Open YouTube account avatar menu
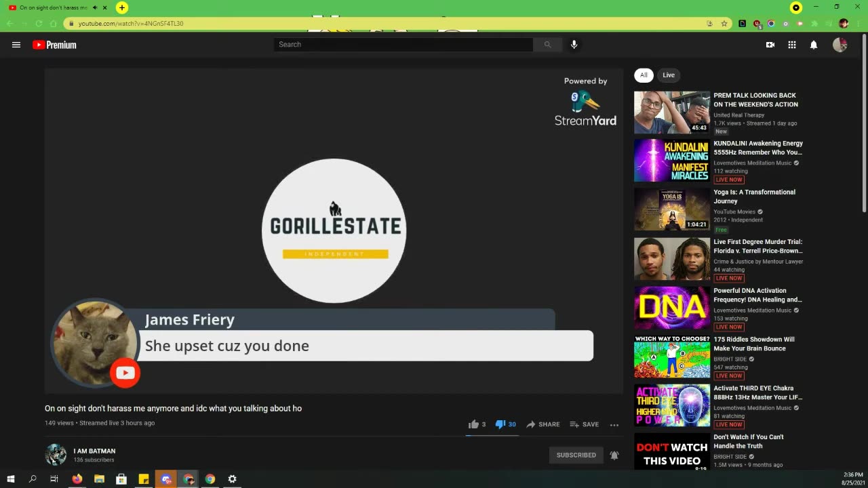The width and height of the screenshot is (868, 488). pyautogui.click(x=840, y=45)
